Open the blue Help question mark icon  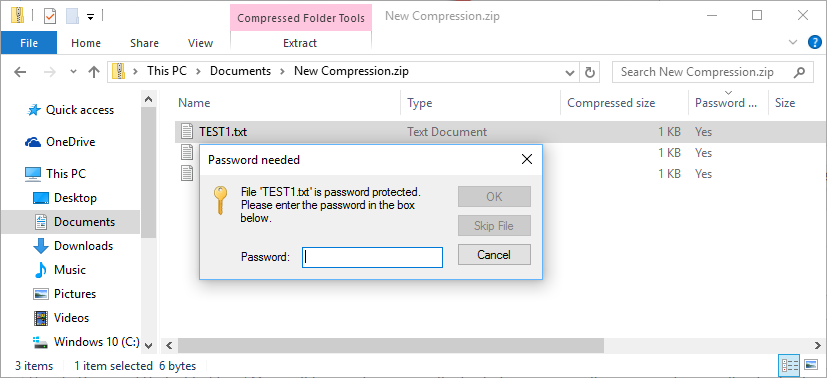coord(815,43)
